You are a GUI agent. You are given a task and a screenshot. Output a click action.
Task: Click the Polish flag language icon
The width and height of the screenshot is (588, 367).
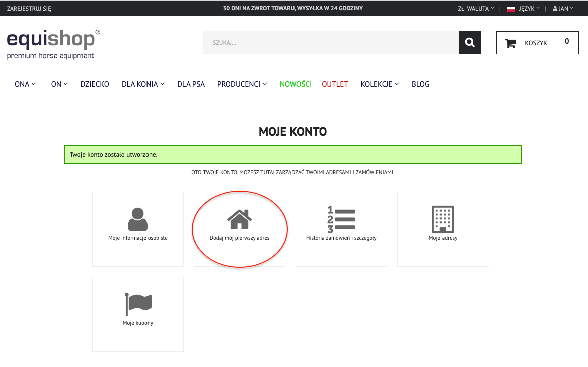(x=511, y=9)
